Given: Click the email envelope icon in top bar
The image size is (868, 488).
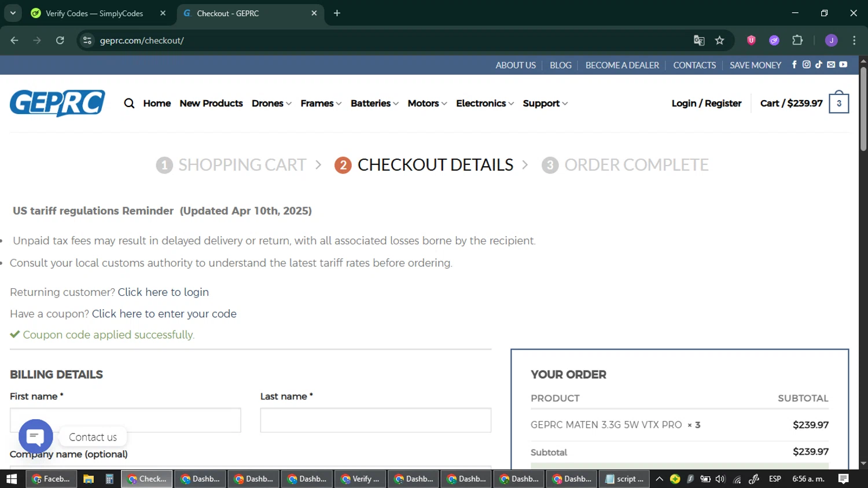Looking at the screenshot, I should [831, 65].
